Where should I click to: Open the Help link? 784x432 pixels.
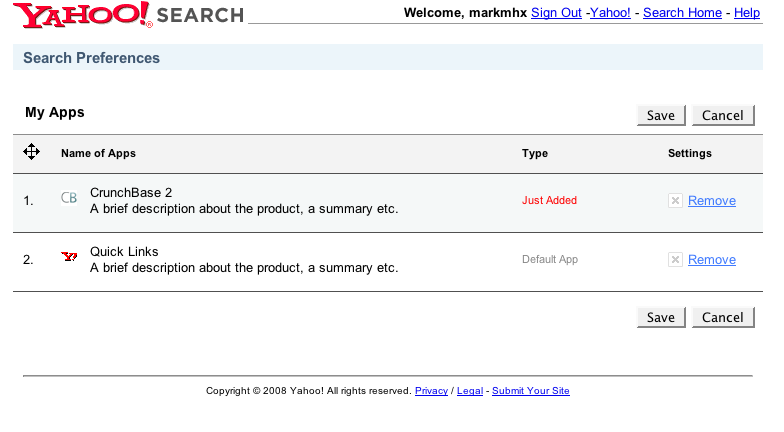(x=747, y=13)
